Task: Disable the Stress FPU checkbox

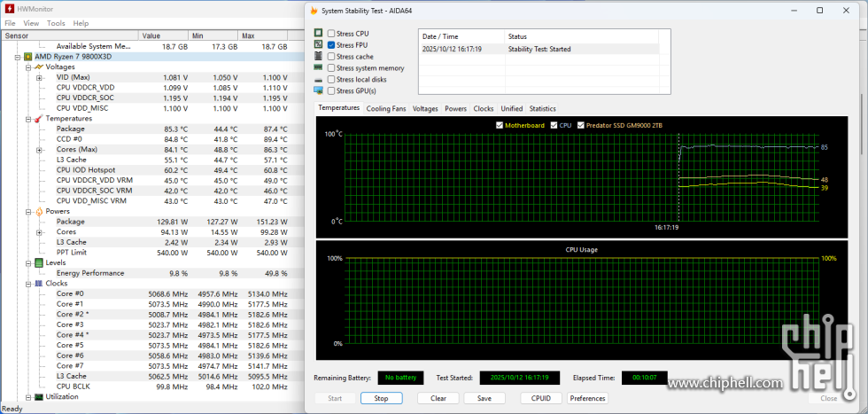Action: tap(331, 44)
